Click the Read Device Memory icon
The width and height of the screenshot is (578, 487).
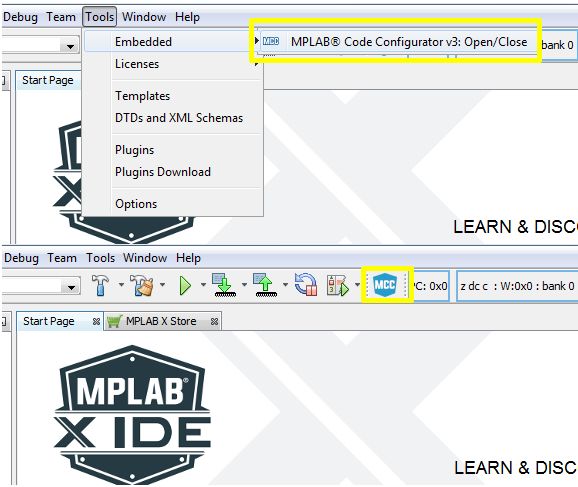[x=266, y=285]
